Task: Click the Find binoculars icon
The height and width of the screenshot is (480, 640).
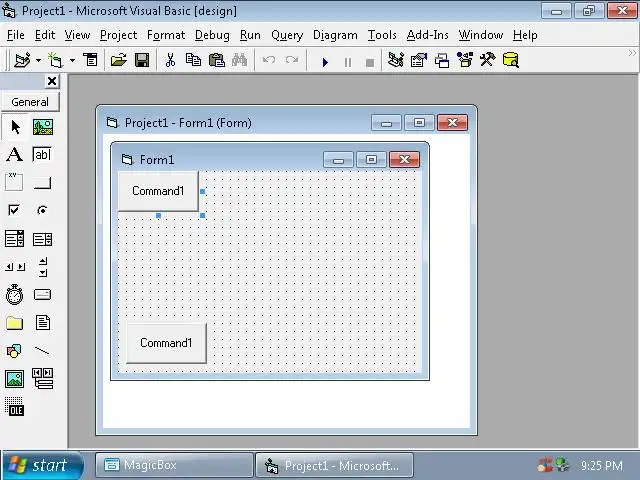Action: [x=240, y=60]
